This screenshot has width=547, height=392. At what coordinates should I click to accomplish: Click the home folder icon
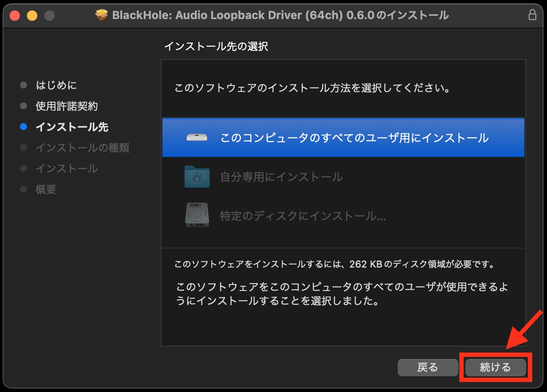point(197,176)
